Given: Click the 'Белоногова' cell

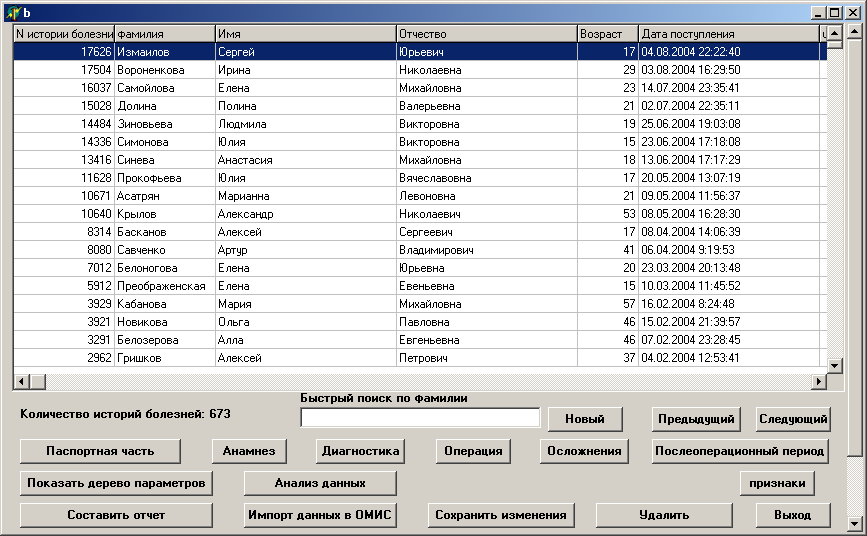Looking at the screenshot, I should tap(165, 268).
